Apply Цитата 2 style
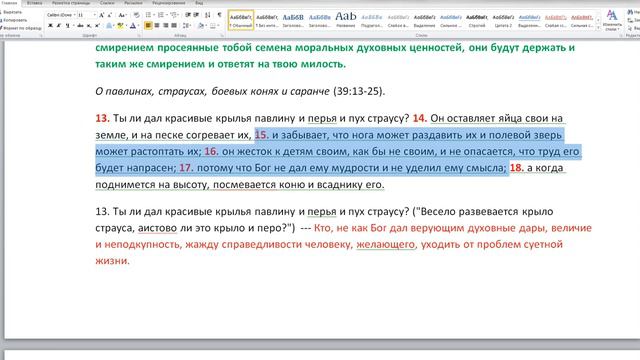Viewport: 640px width, 360px height. point(503,20)
